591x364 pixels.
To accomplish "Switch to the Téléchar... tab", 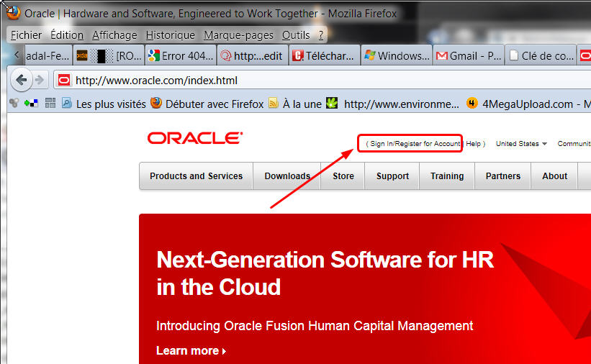I will (325, 55).
